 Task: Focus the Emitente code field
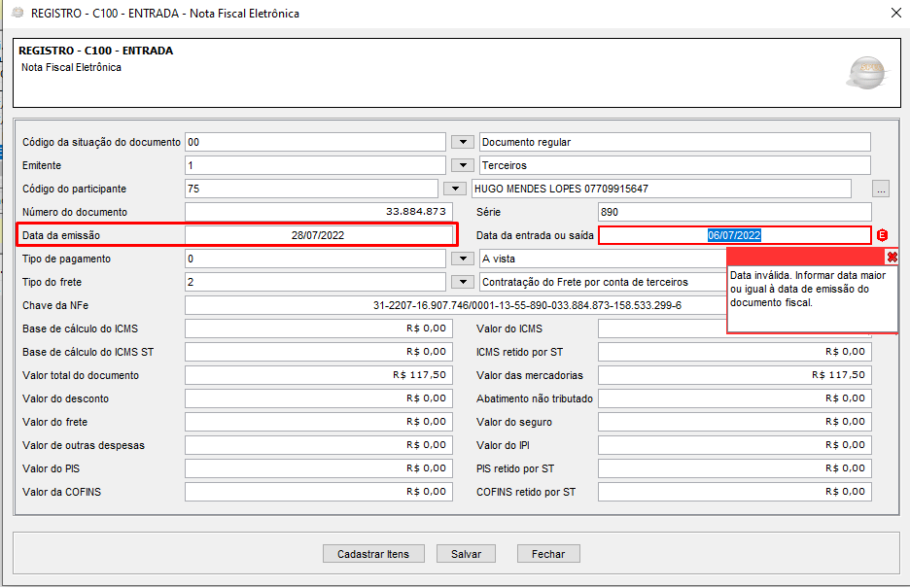coord(315,165)
